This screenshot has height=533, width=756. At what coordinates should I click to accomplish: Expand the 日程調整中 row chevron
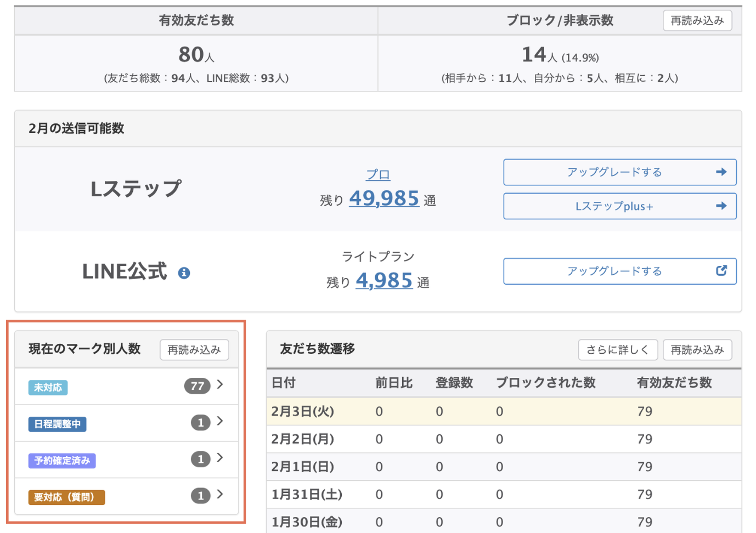coord(220,422)
